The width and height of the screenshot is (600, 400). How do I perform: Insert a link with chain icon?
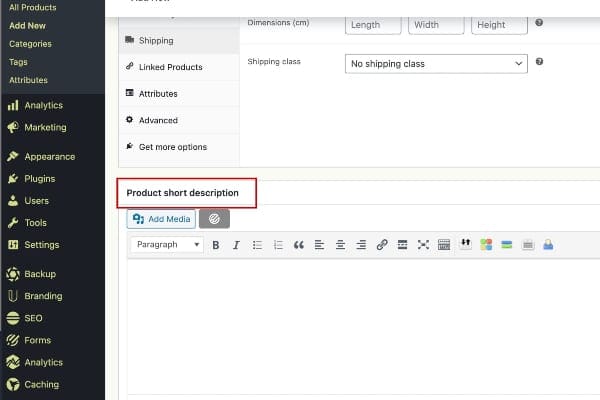(x=382, y=245)
